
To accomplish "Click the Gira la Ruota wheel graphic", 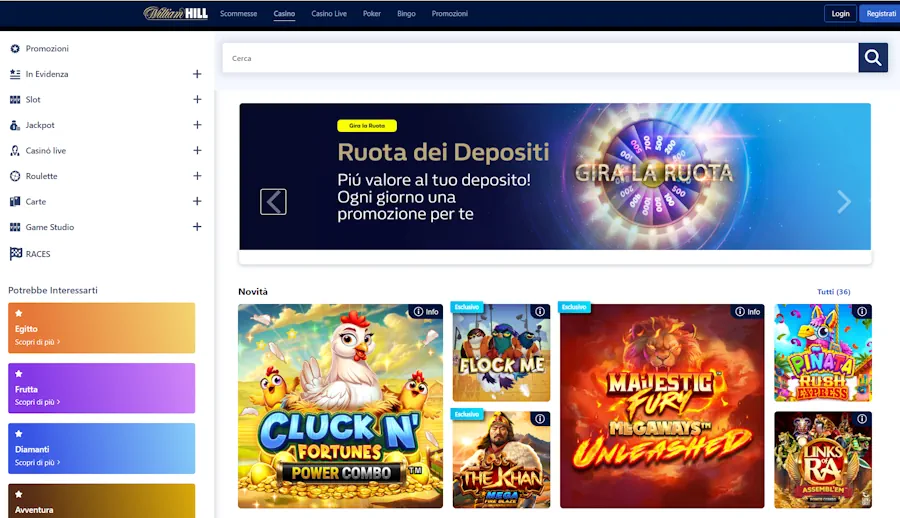I will [x=653, y=175].
